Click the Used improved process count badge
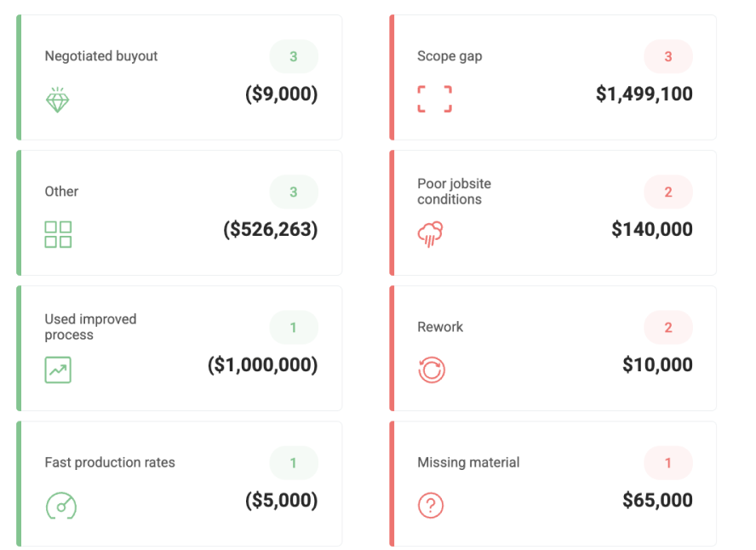756x550 pixels. pos(294,327)
